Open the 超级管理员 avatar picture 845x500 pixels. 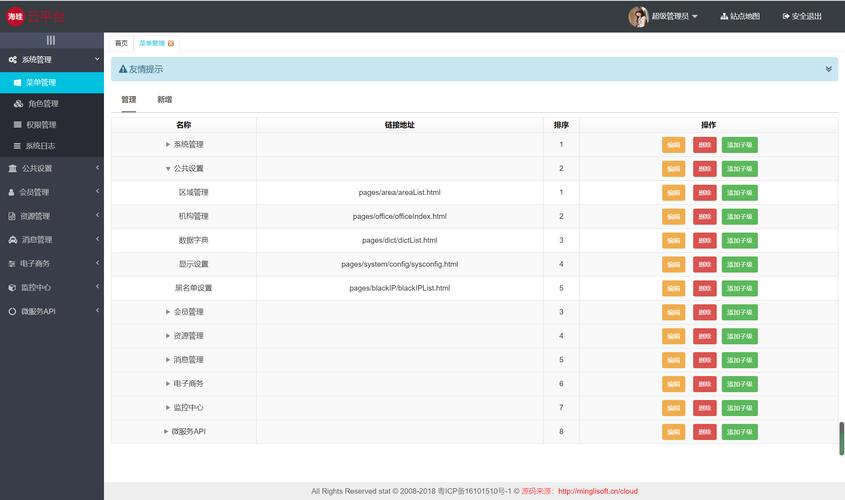pos(638,17)
